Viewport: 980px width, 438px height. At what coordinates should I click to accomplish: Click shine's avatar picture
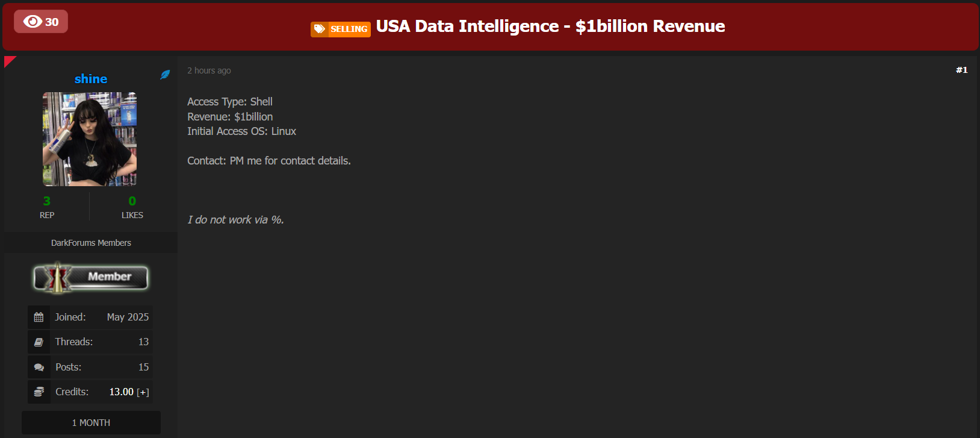click(90, 139)
